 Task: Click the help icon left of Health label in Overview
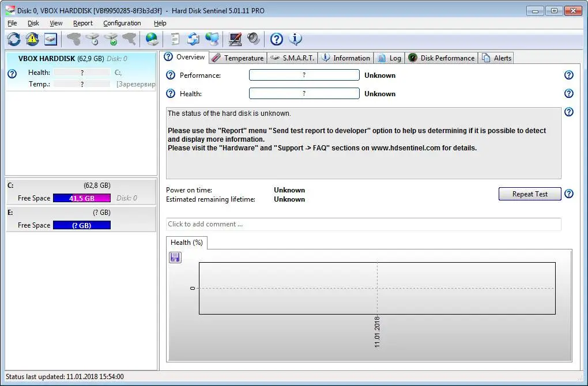(171, 93)
